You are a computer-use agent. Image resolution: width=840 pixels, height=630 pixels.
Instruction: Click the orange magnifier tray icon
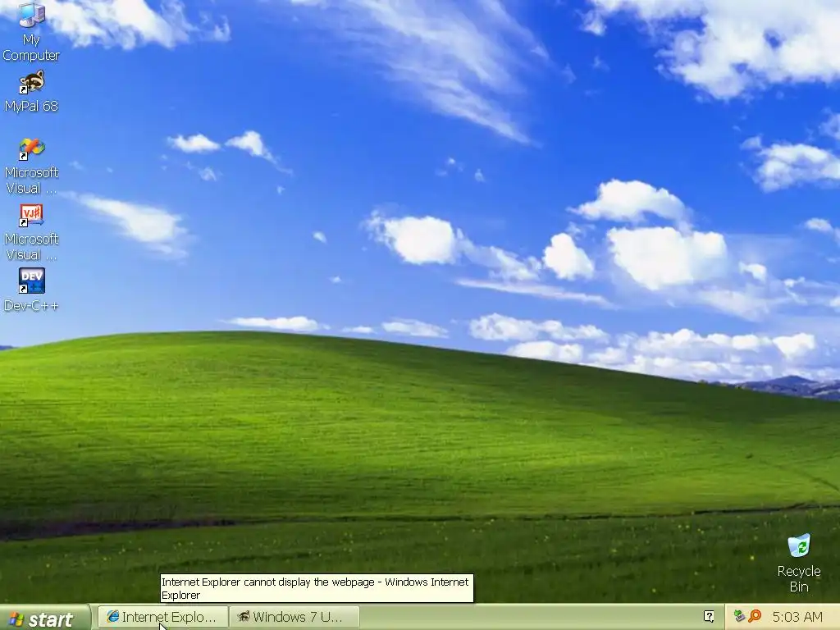[755, 616]
